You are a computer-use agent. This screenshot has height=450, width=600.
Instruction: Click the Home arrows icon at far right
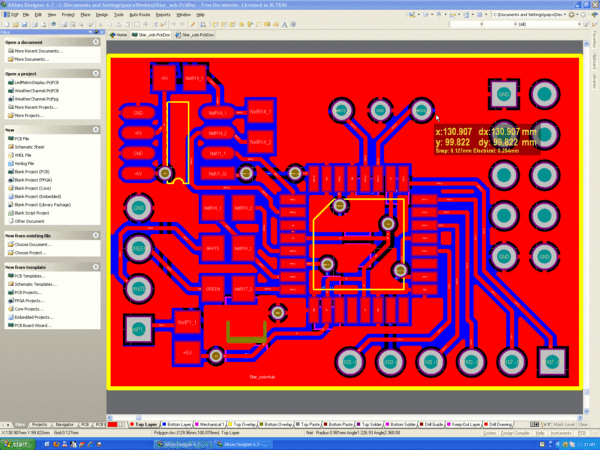594,15
